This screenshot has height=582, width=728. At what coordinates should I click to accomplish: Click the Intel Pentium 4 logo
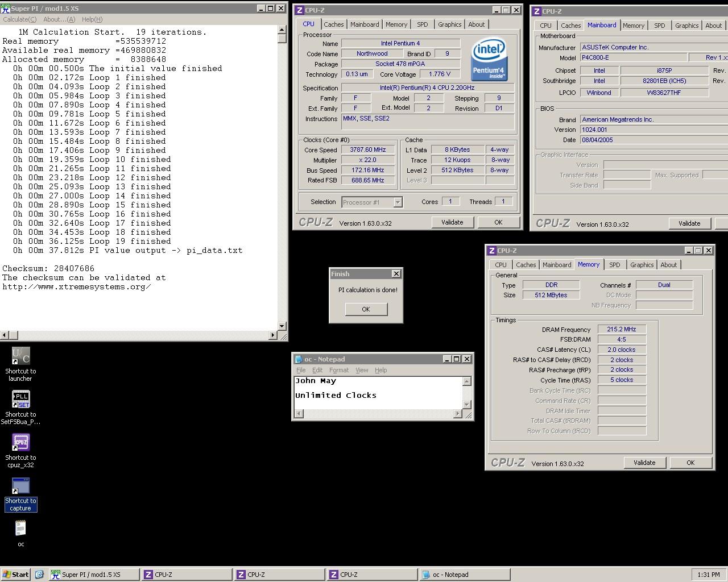tap(489, 60)
